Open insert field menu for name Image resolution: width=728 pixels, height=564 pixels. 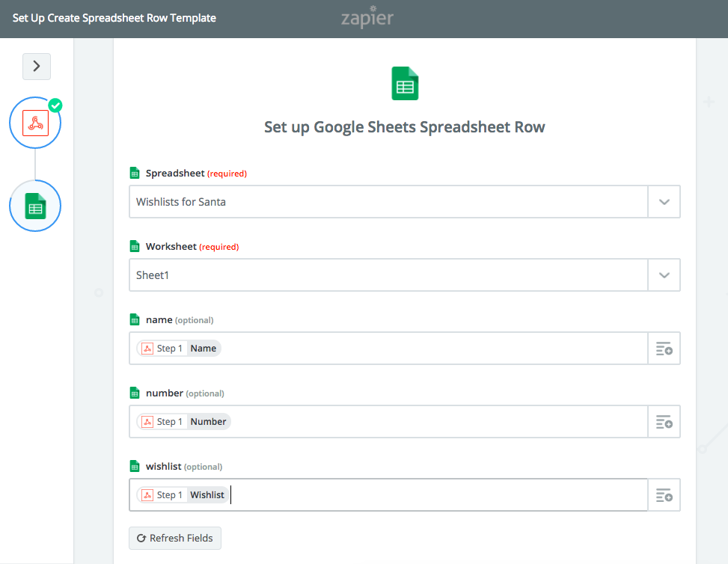pos(664,349)
